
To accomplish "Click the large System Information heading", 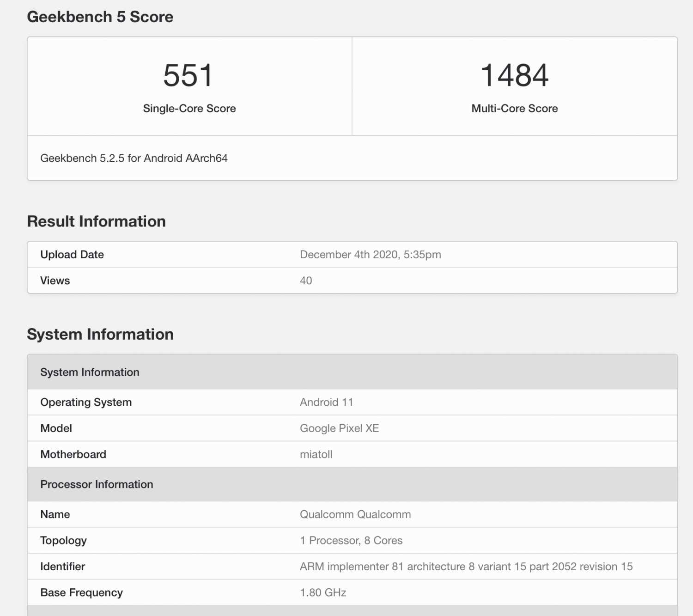I will click(x=100, y=334).
